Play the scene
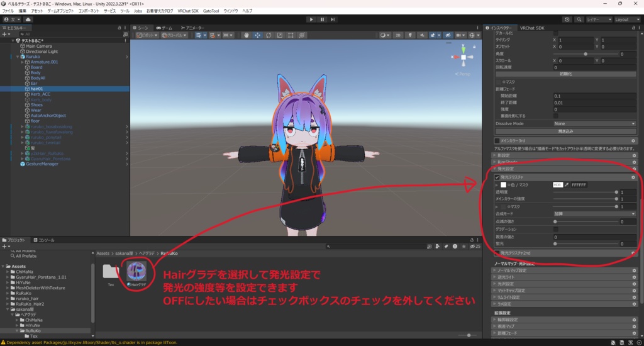644x346 pixels. click(x=311, y=20)
